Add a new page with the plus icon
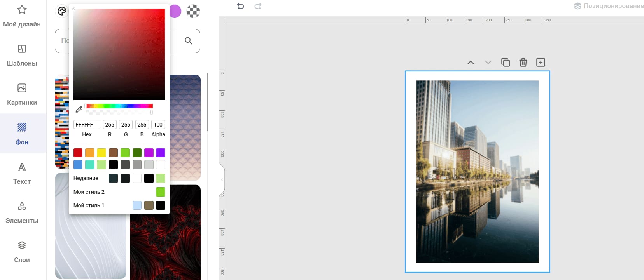 541,63
